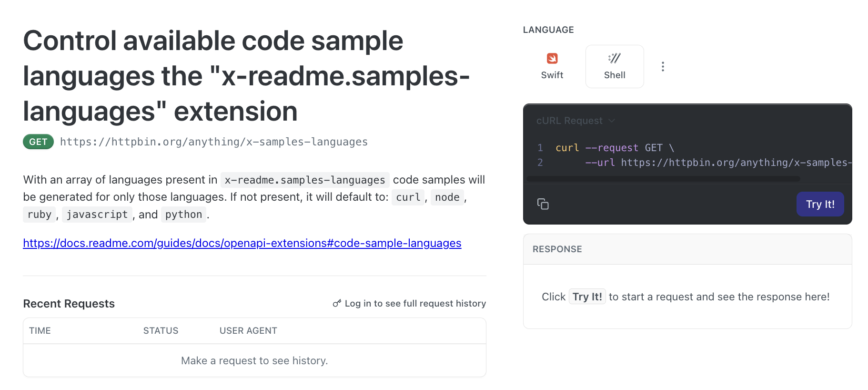Click the key icon beside Log in
The width and height of the screenshot is (868, 390).
337,303
